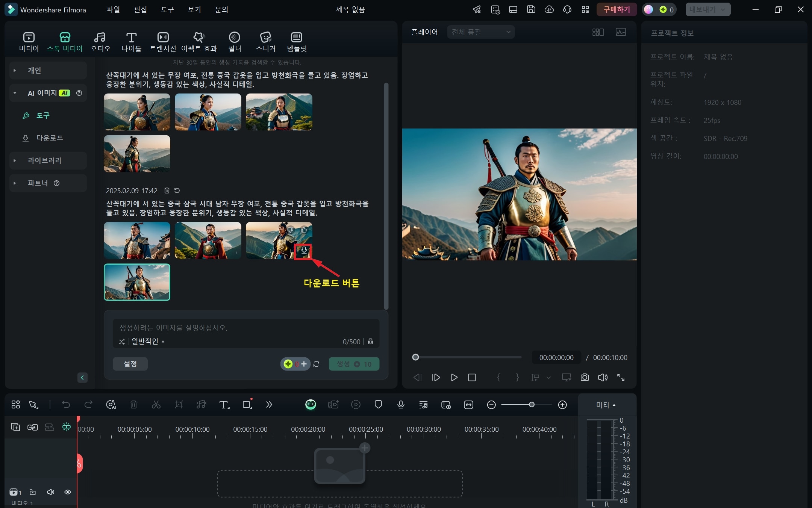This screenshot has width=812, height=508.
Task: Delete the 2025.02.09 17:42 generation record
Action: [167, 190]
